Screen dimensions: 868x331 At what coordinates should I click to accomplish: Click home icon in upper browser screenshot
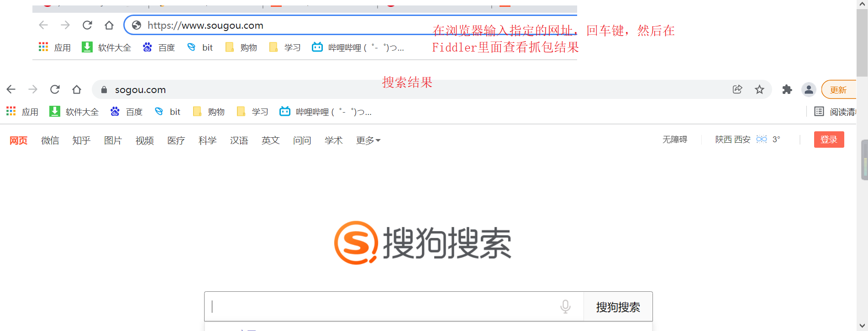(109, 25)
